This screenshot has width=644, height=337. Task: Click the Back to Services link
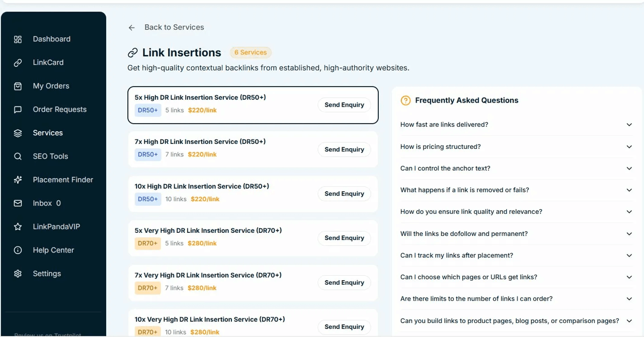click(x=174, y=27)
